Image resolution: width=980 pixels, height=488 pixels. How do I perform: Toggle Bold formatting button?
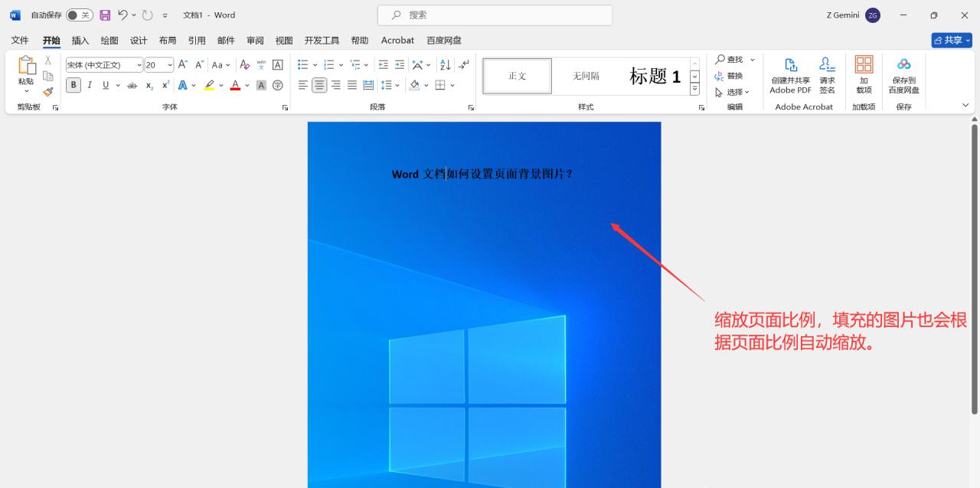point(73,85)
